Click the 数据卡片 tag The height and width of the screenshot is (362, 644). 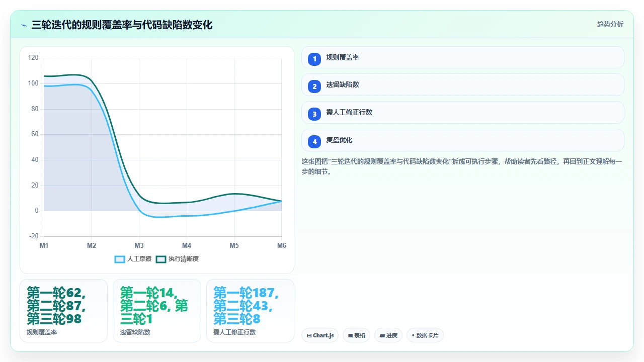coord(425,335)
